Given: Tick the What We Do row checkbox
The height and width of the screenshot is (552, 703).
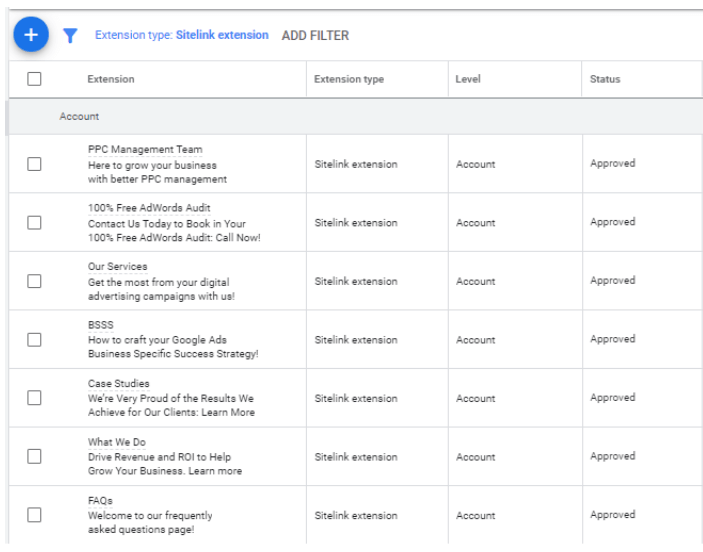Looking at the screenshot, I should coord(34,456).
